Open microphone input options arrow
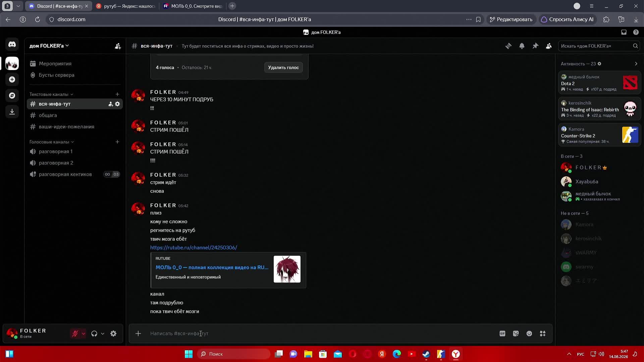This screenshot has height=362, width=644. (x=84, y=334)
